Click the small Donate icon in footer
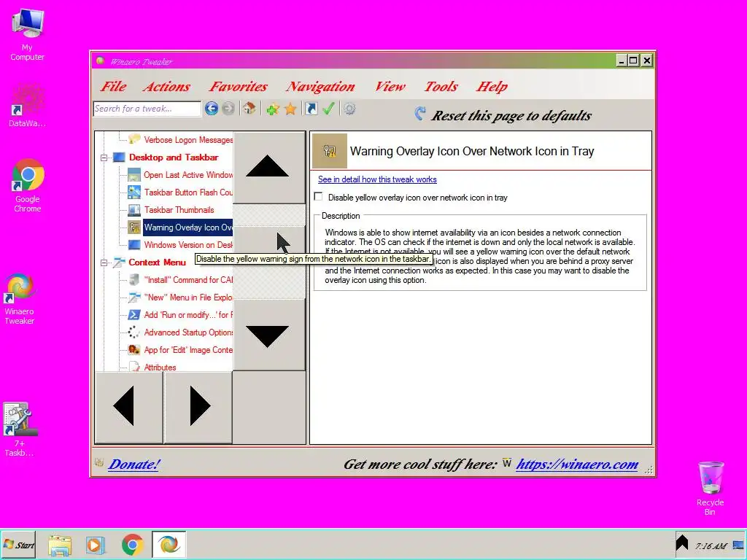 [x=99, y=462]
